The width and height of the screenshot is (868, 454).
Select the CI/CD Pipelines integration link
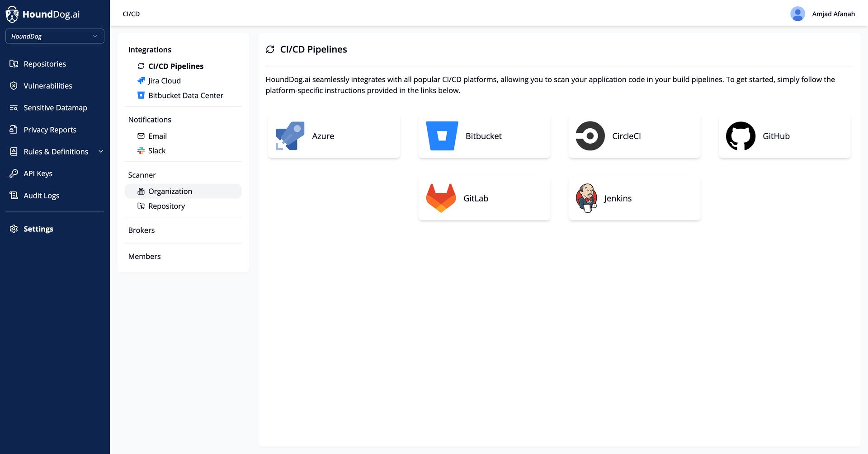pos(176,66)
